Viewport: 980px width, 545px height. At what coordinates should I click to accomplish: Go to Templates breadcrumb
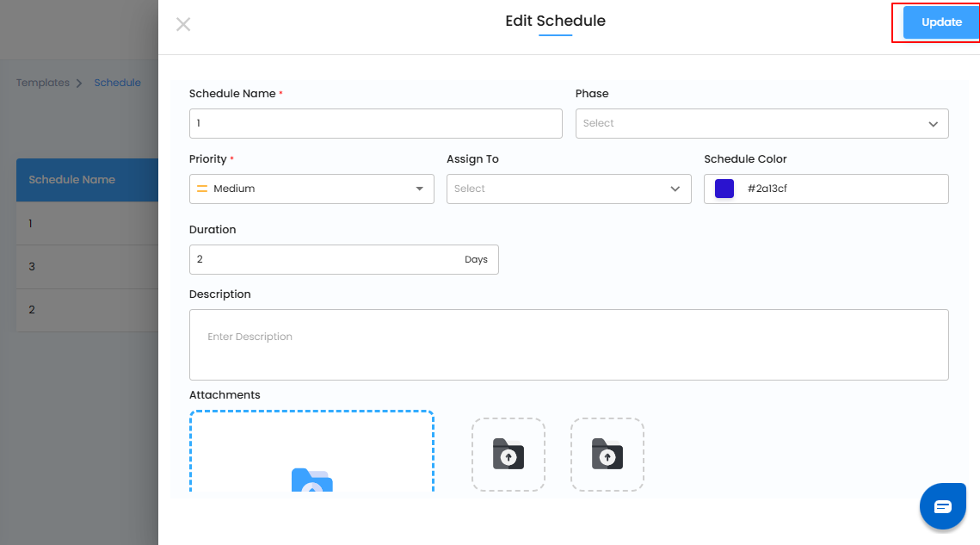point(43,83)
